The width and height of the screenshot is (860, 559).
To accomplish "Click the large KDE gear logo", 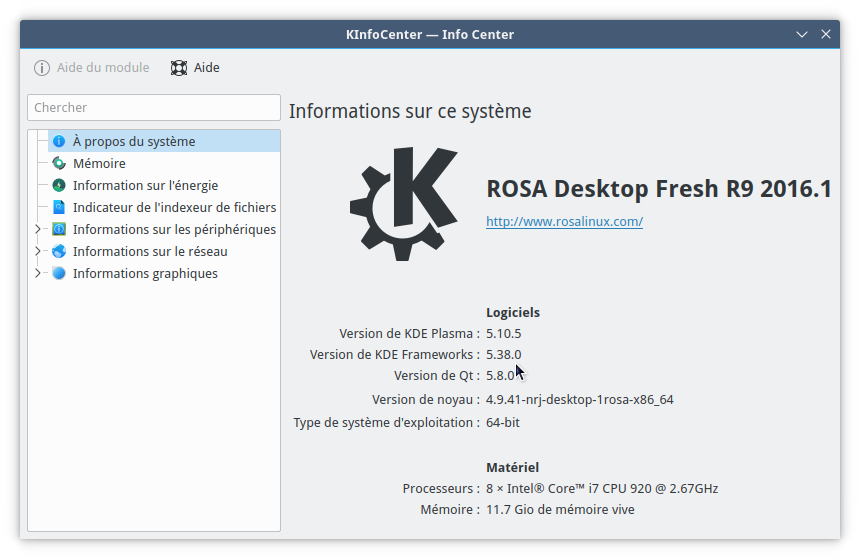I will click(404, 204).
